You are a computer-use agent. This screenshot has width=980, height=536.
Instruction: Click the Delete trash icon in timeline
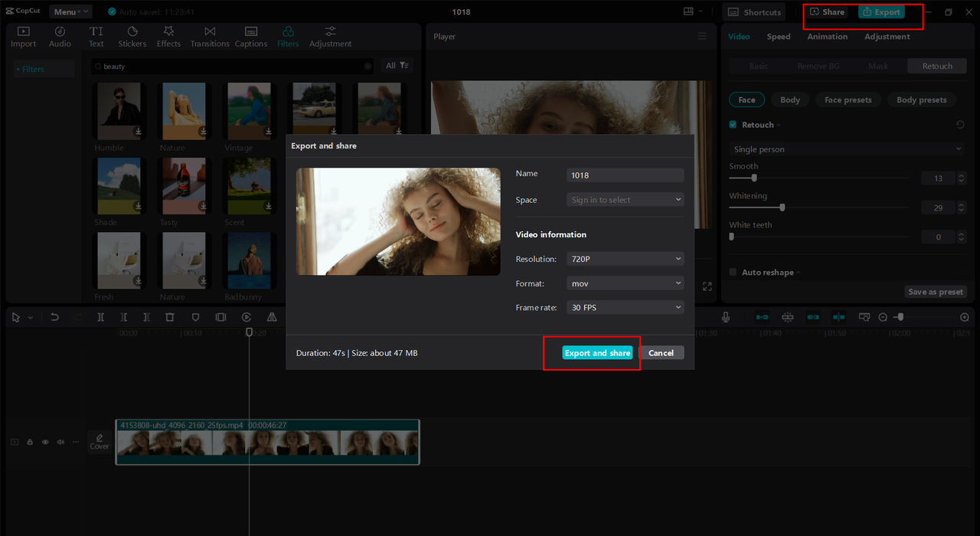170,317
